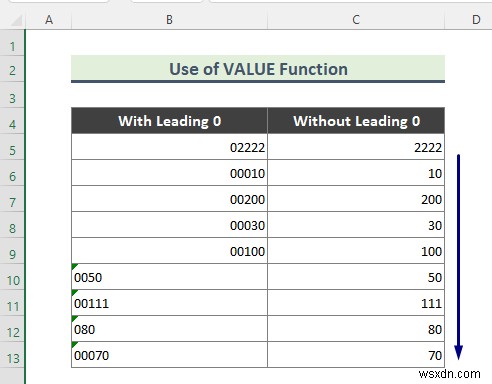
Task: Select column B header
Action: pyautogui.click(x=169, y=20)
